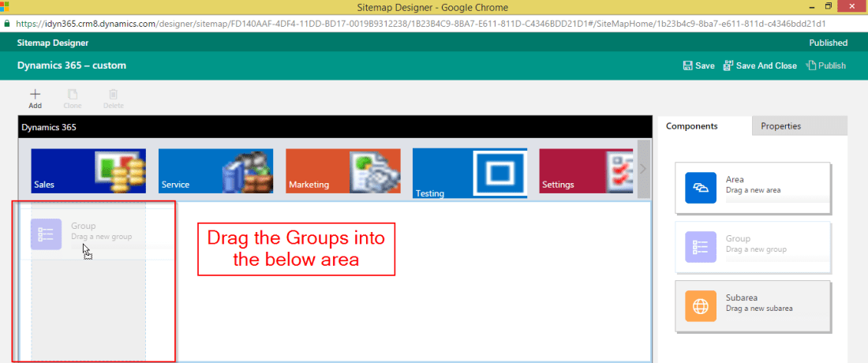
Task: Open the Components tab
Action: pyautogui.click(x=691, y=126)
